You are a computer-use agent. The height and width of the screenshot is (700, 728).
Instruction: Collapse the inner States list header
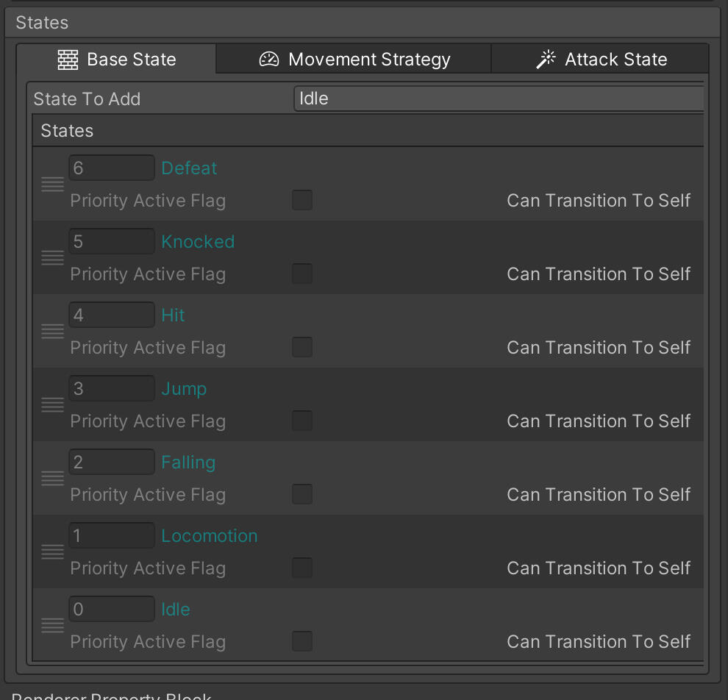pyautogui.click(x=68, y=131)
